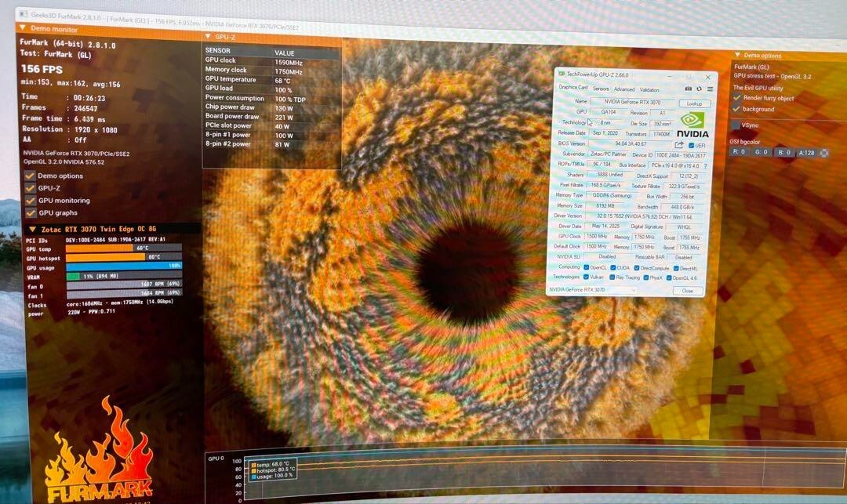Toggle the GPU-Z checkbox in Demo monitor
The image size is (847, 504).
30,188
